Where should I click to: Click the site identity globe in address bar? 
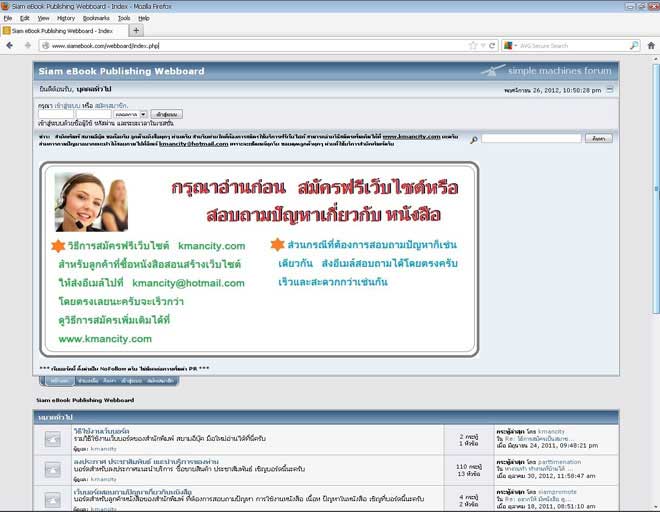45,45
